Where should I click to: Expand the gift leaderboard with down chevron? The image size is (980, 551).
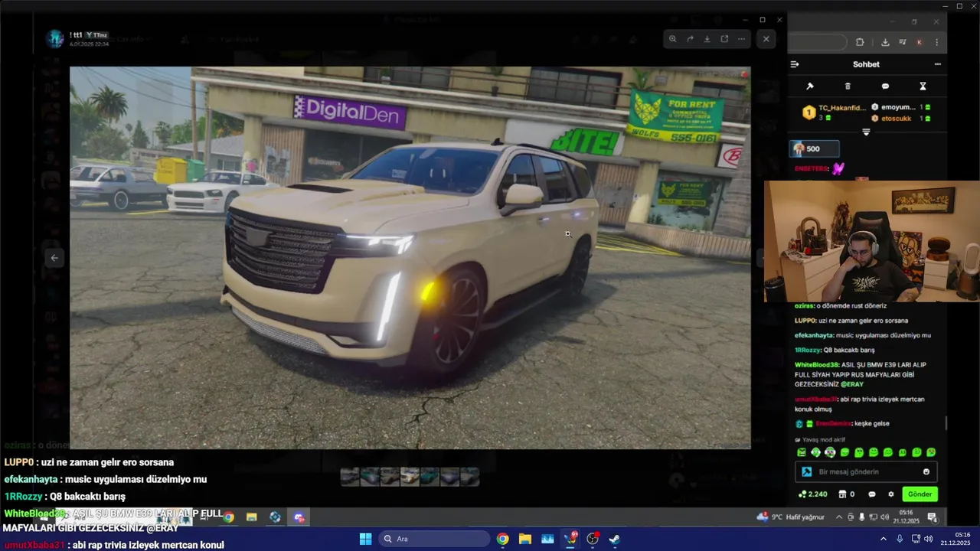tap(866, 132)
